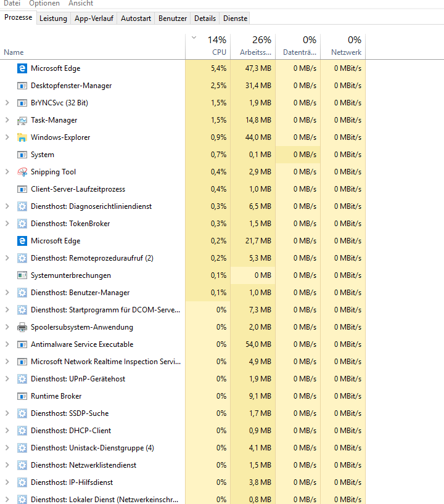
Task: Switch to the Details tab
Action: pos(205,18)
